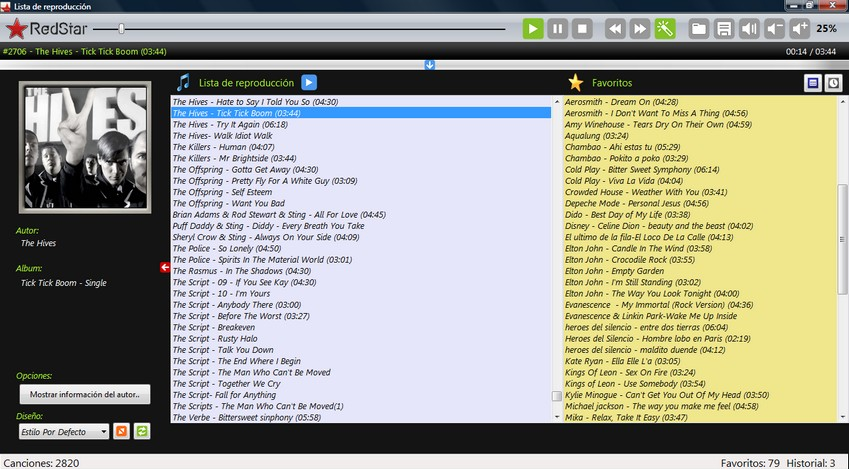This screenshot has height=469, width=849.
Task: Click the red left arrow beside playlist
Action: pyautogui.click(x=165, y=267)
